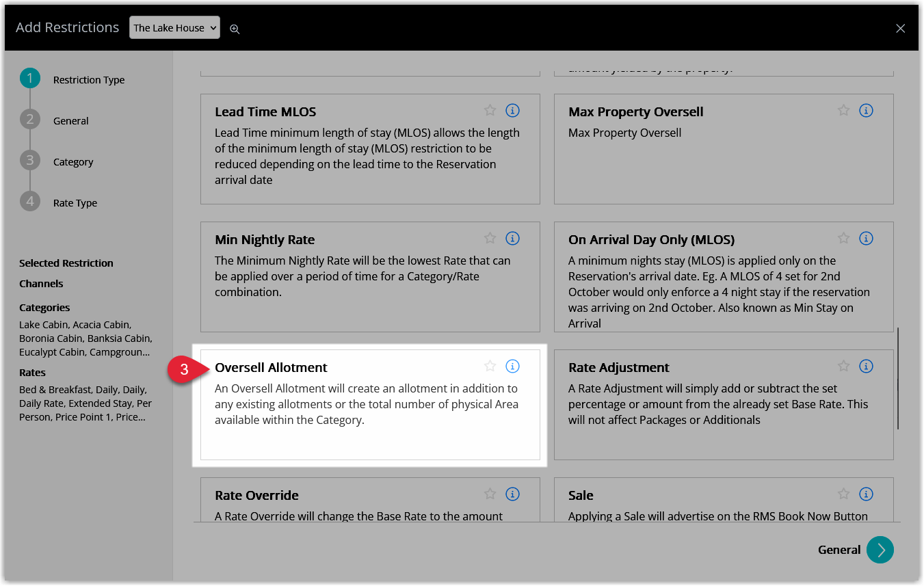Show info for Oversell Allotment
Viewport: 924px width, 586px height.
pyautogui.click(x=512, y=366)
